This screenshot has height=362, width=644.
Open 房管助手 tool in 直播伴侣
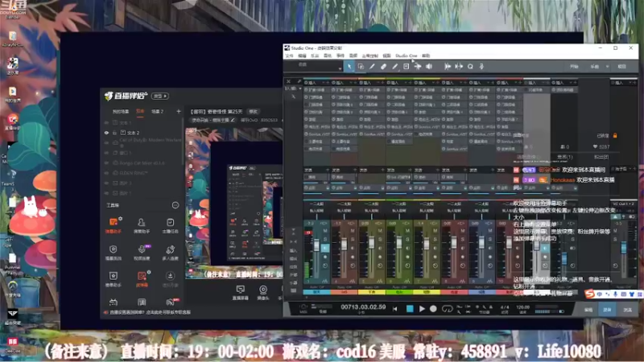pyautogui.click(x=142, y=225)
